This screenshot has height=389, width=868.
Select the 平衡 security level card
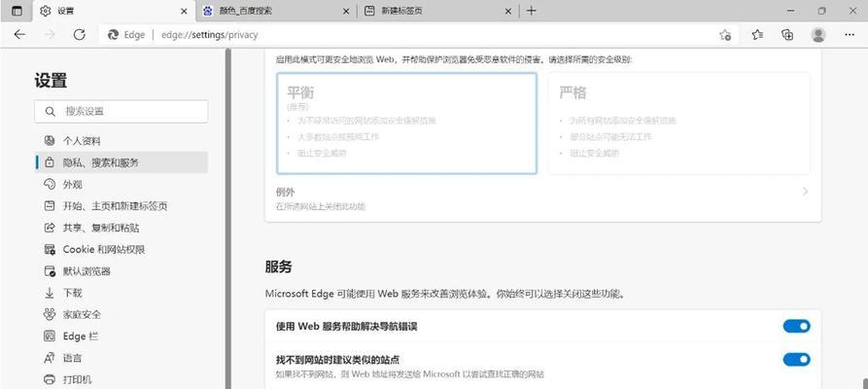(x=407, y=123)
